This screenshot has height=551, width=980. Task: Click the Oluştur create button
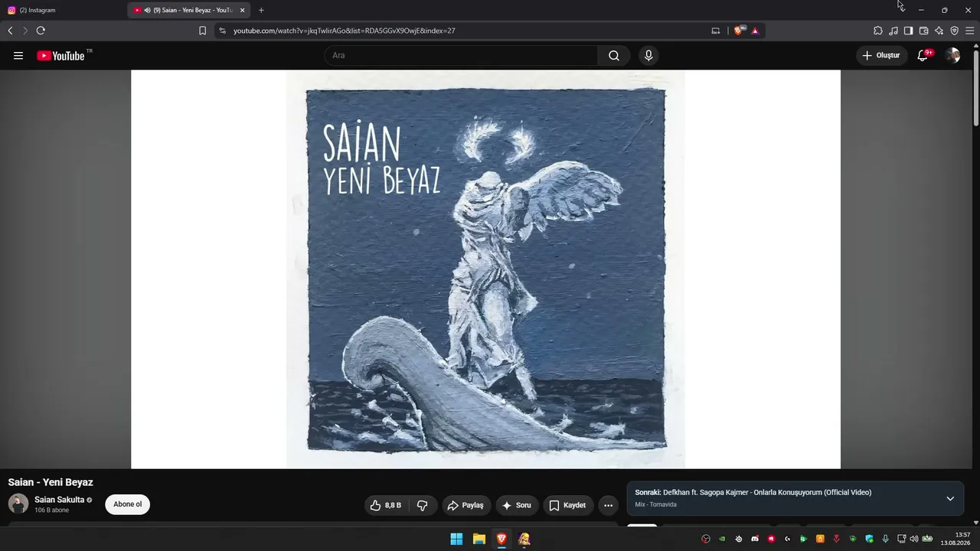pyautogui.click(x=881, y=56)
